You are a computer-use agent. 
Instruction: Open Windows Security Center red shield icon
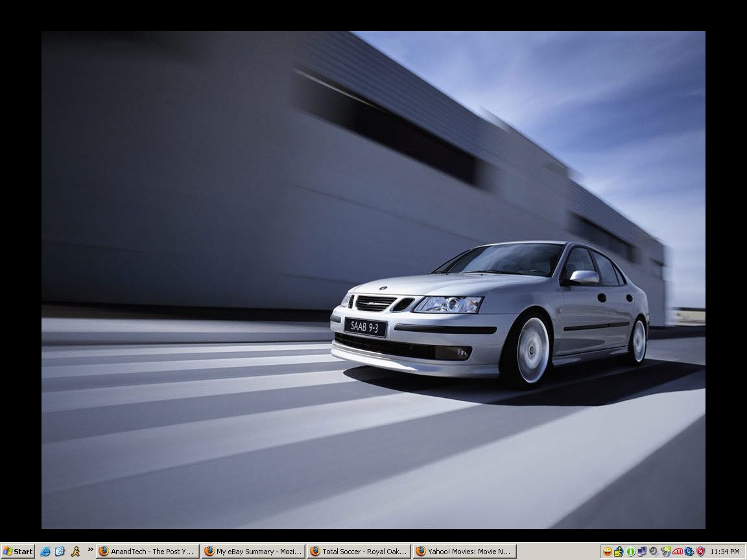pyautogui.click(x=701, y=552)
